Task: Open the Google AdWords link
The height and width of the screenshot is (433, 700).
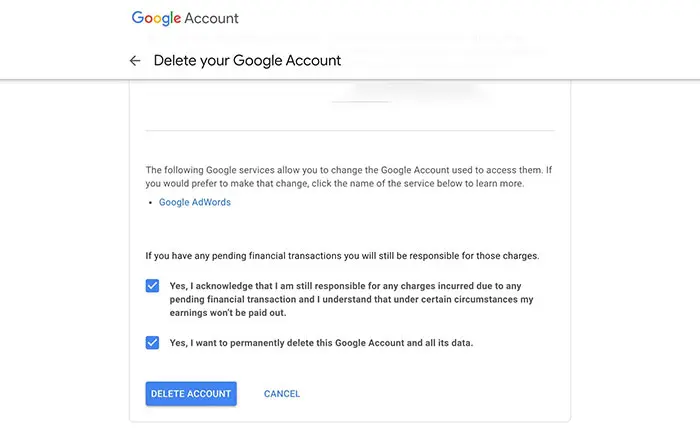Action: click(x=195, y=202)
